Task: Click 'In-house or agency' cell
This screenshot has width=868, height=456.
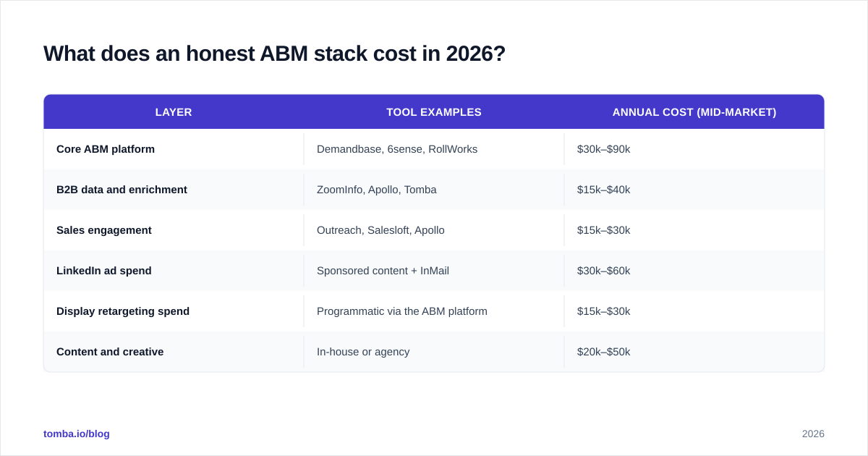Action: pyautogui.click(x=434, y=352)
